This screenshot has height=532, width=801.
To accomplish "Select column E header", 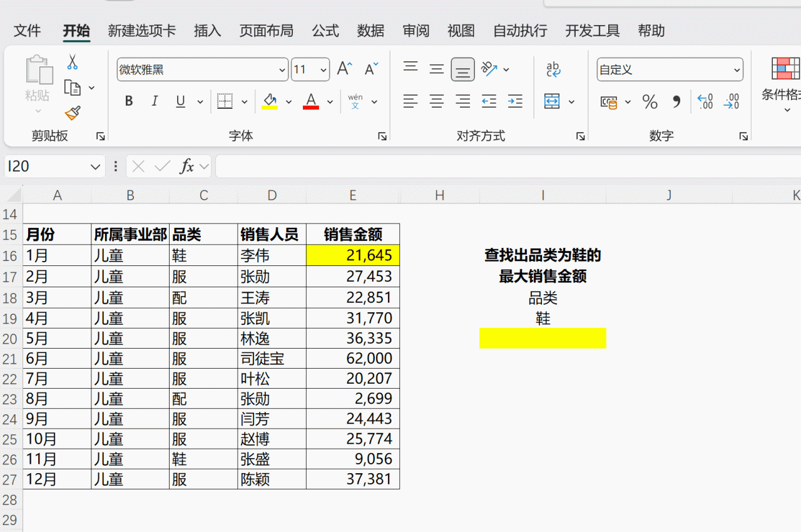I will [353, 195].
